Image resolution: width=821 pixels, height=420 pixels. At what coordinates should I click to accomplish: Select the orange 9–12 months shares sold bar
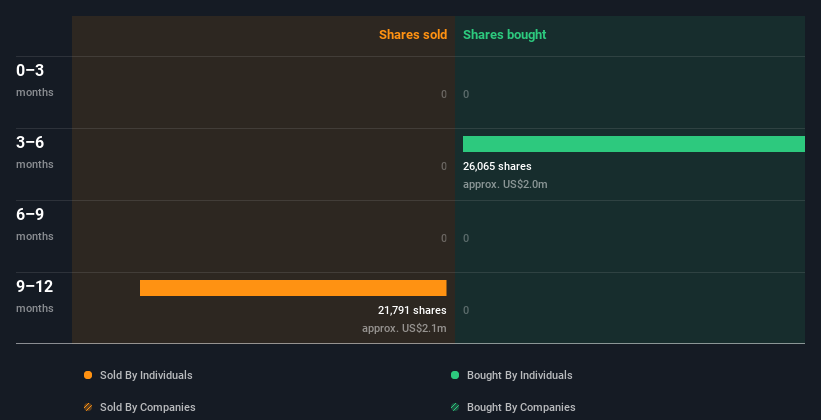click(x=293, y=288)
